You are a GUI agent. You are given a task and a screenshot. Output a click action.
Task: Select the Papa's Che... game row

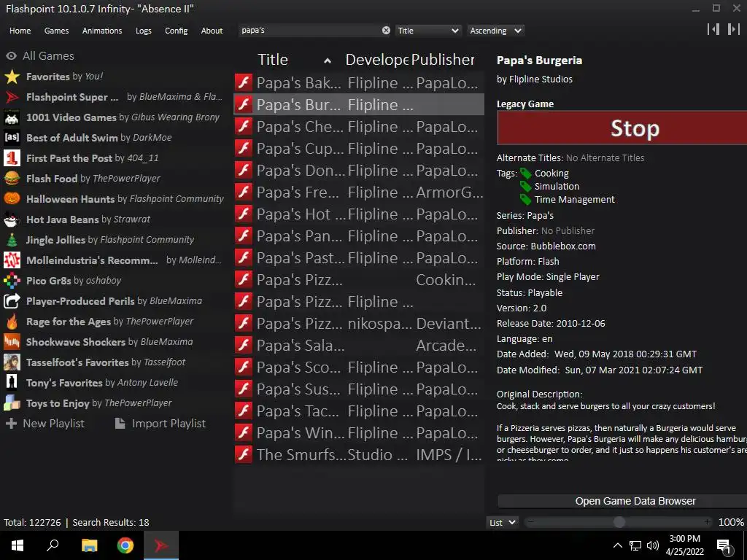point(359,127)
